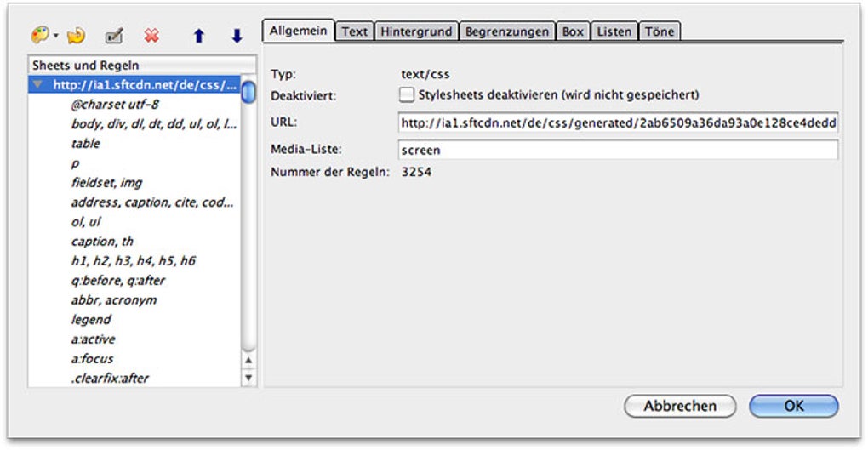Click the Sheets und Regeln column header
868x450 pixels.
click(x=142, y=65)
